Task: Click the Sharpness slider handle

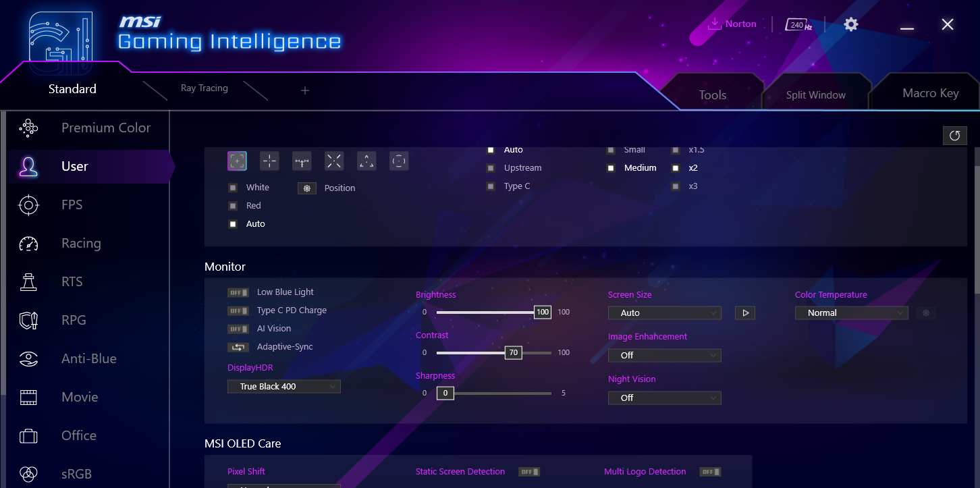Action: (445, 394)
